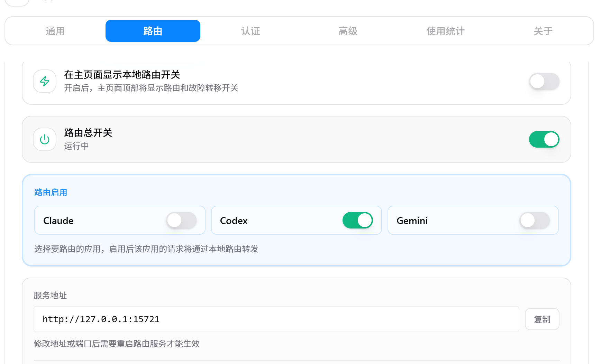
Task: Switch to the 通用 tab
Action: [55, 31]
